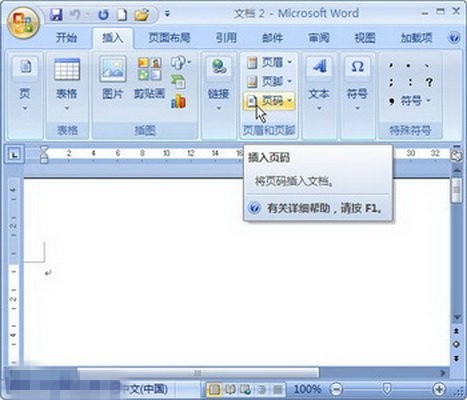The width and height of the screenshot is (467, 400).
Task: Switch to the 页面布局 tab
Action: click(x=169, y=38)
